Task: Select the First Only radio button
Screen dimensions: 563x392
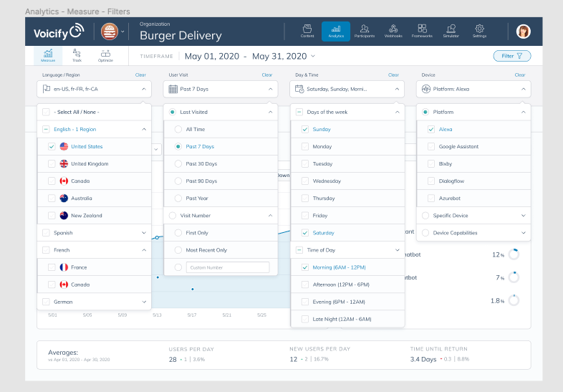Action: point(178,232)
